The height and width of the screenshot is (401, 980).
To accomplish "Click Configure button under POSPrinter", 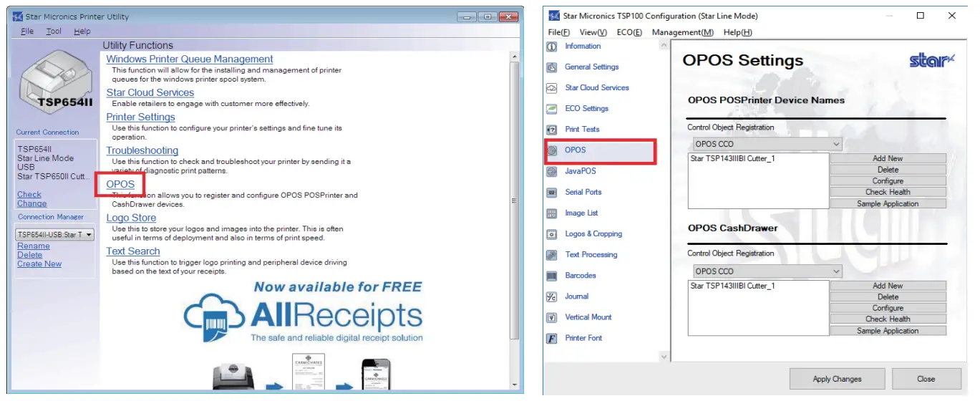I will pyautogui.click(x=888, y=182).
